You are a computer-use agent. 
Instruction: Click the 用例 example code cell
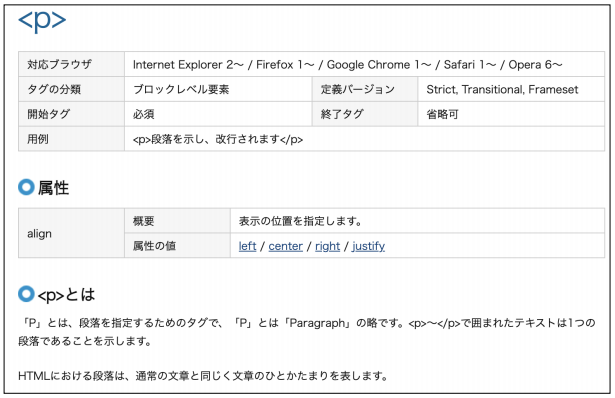pyautogui.click(x=364, y=139)
